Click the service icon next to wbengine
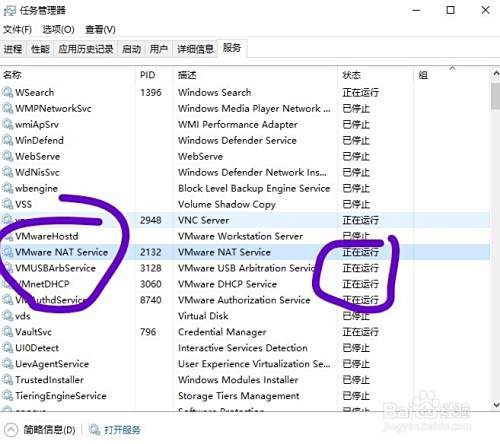Image resolution: width=500 pixels, height=444 pixels. [x=8, y=188]
